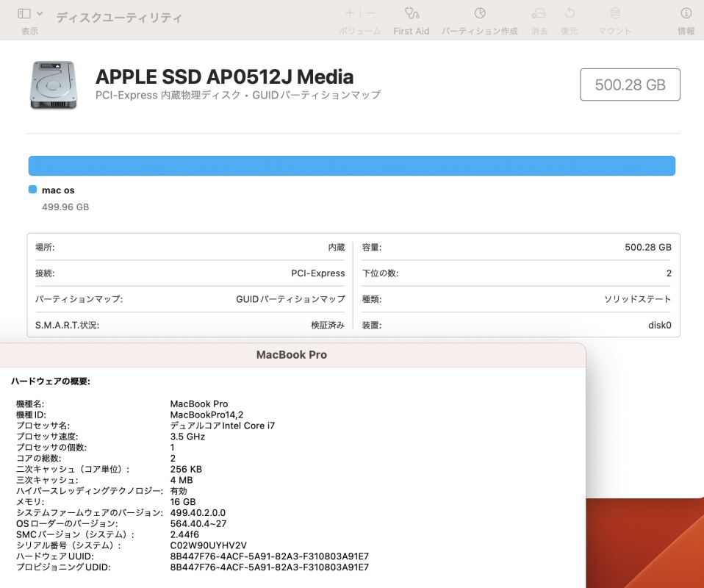Click the 256 KB L2 cache value
This screenshot has height=588, width=704.
(x=186, y=469)
